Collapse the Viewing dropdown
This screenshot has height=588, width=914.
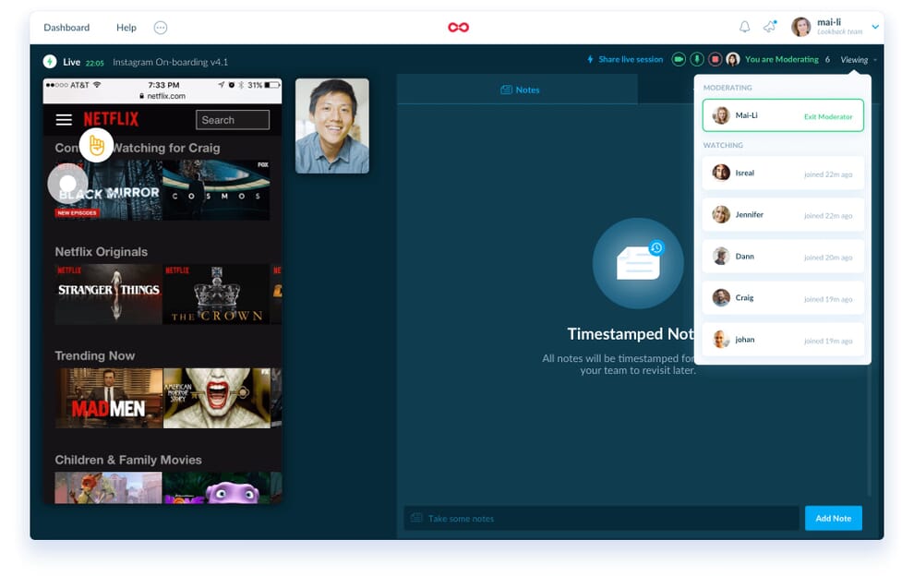click(858, 60)
